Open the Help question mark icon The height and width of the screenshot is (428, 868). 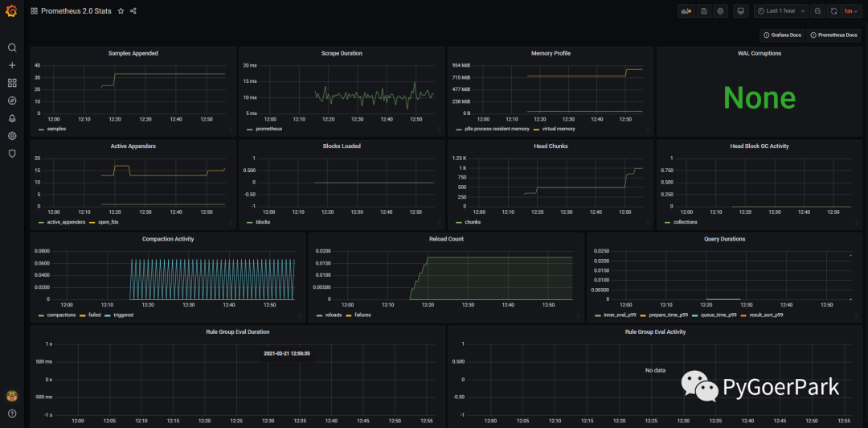pyautogui.click(x=12, y=414)
